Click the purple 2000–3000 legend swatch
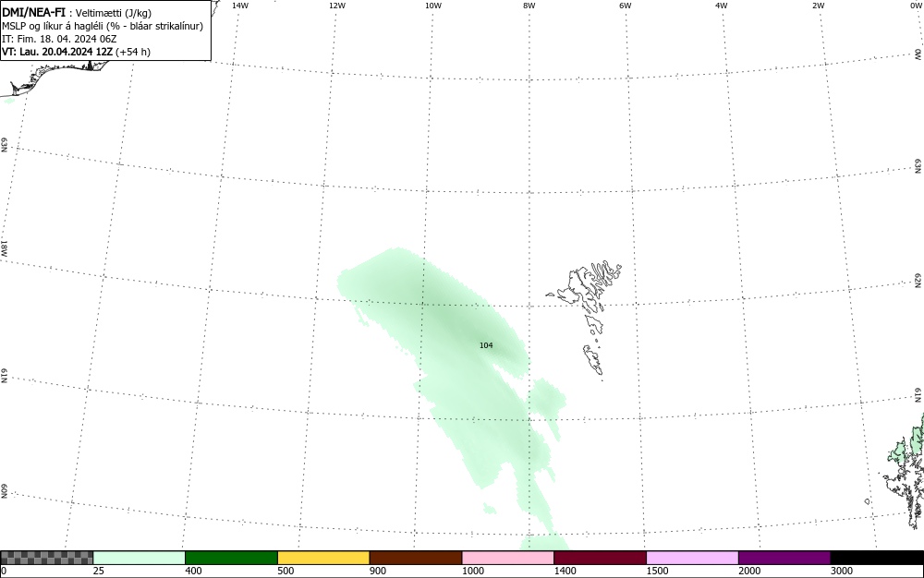Screen dimensions: 924x578 point(784,558)
